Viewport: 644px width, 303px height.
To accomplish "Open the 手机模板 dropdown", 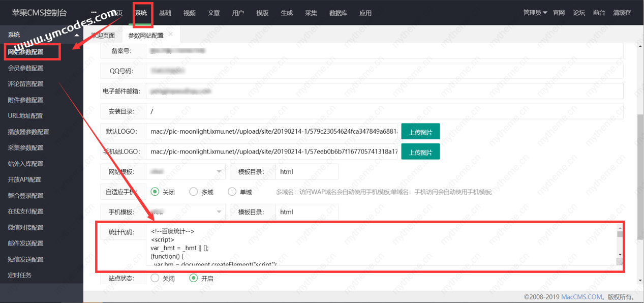I will [186, 212].
